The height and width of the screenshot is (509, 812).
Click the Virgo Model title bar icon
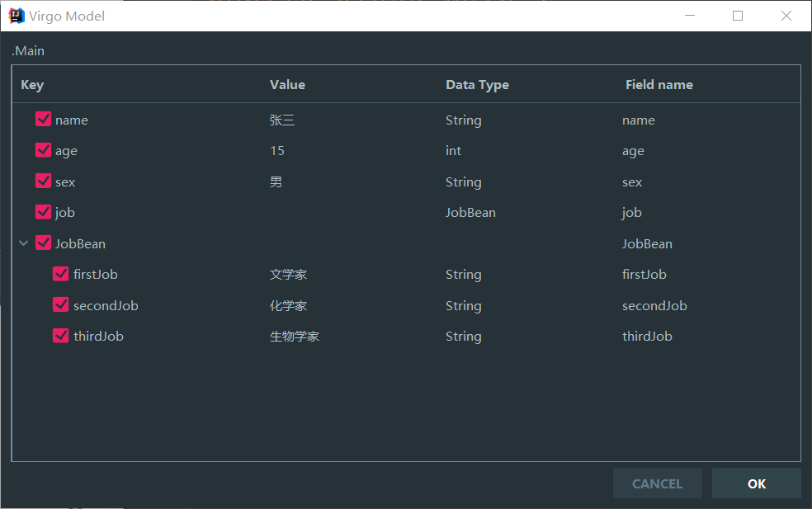(17, 15)
